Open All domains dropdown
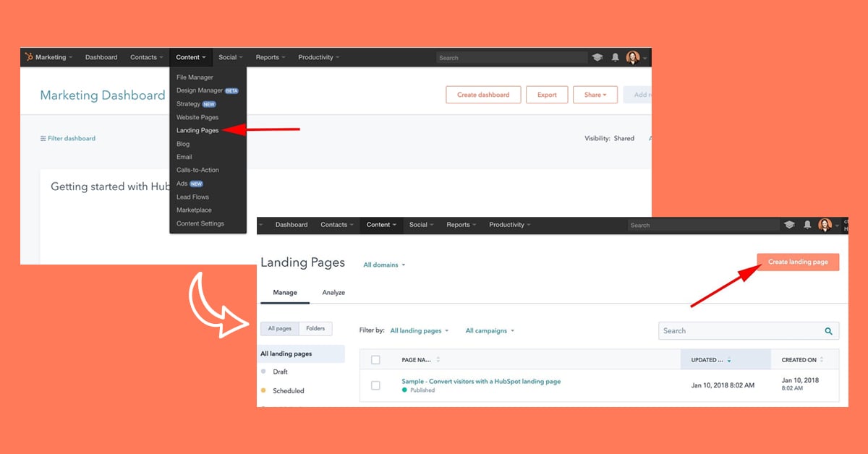 tap(384, 265)
